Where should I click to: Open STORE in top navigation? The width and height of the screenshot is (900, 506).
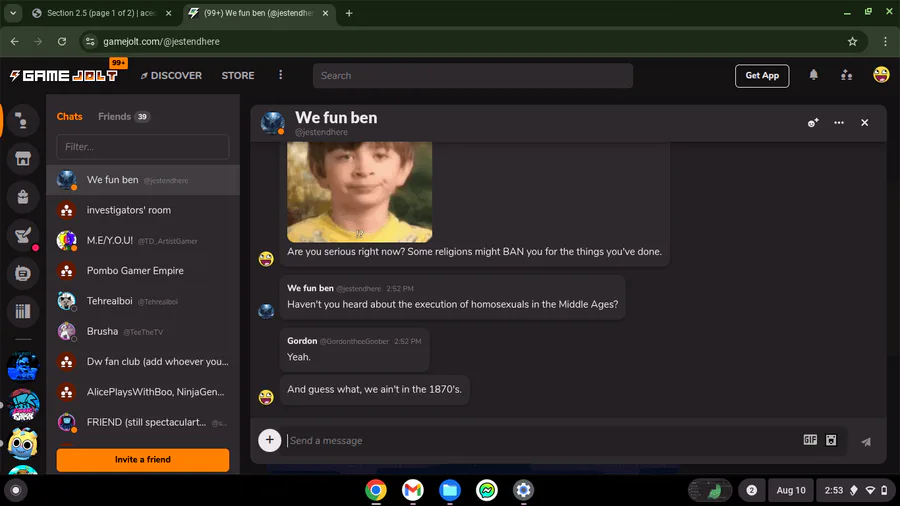pyautogui.click(x=238, y=75)
